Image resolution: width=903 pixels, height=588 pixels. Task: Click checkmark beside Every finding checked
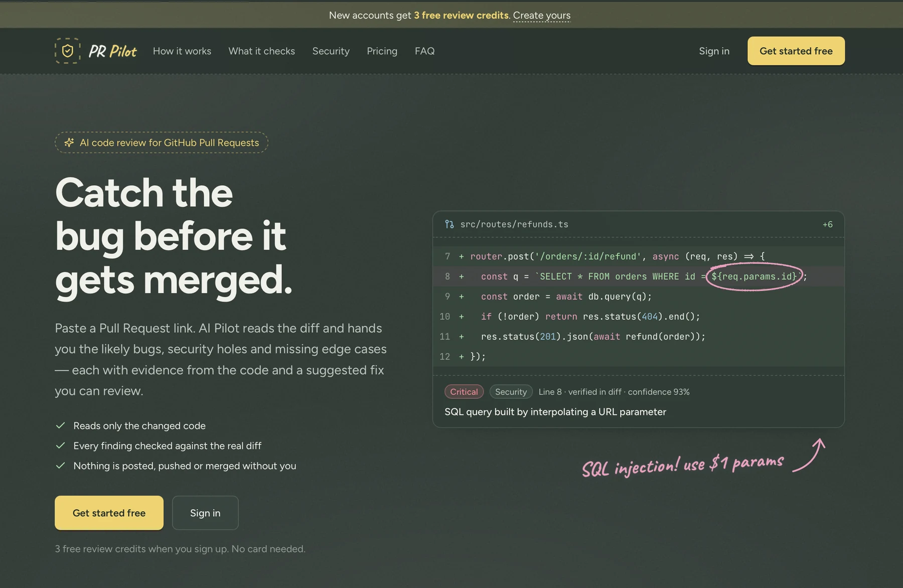pyautogui.click(x=61, y=446)
